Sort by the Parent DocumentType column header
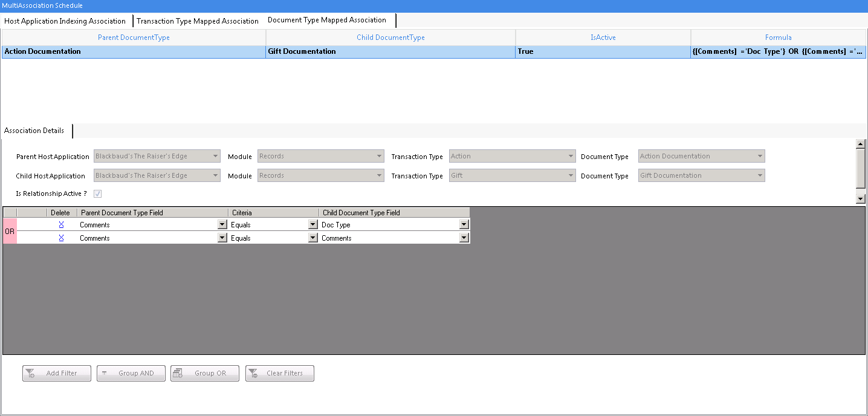Screen dimensions: 868x416 pos(134,37)
